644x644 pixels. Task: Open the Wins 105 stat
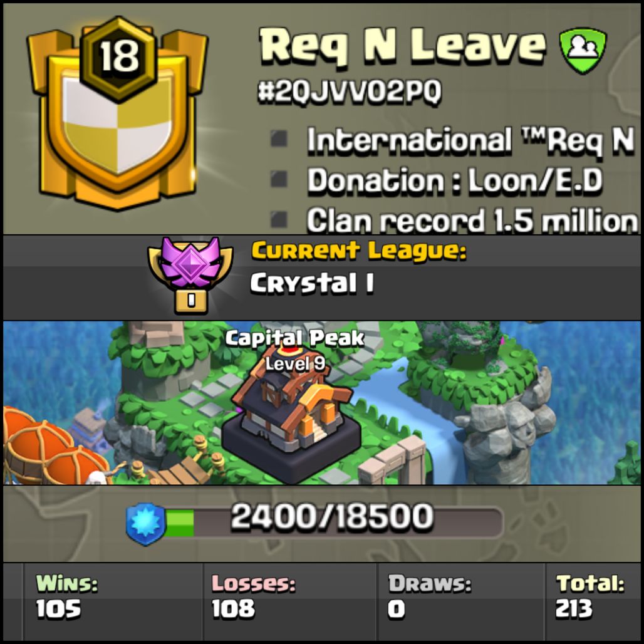(66, 596)
